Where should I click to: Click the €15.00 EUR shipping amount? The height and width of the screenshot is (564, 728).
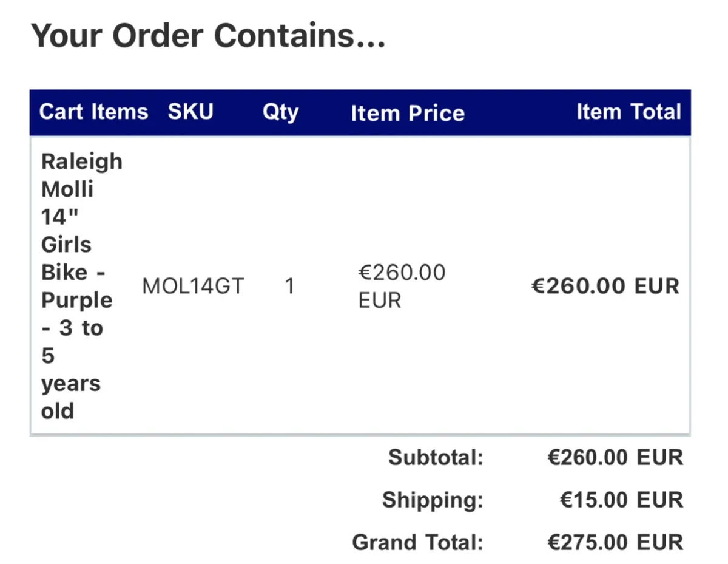pyautogui.click(x=621, y=500)
